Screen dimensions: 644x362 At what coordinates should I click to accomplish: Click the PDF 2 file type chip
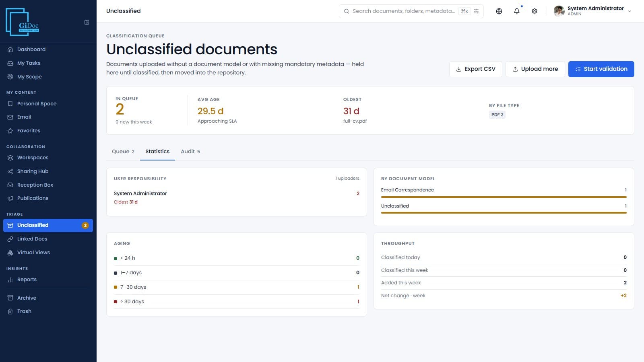(497, 115)
